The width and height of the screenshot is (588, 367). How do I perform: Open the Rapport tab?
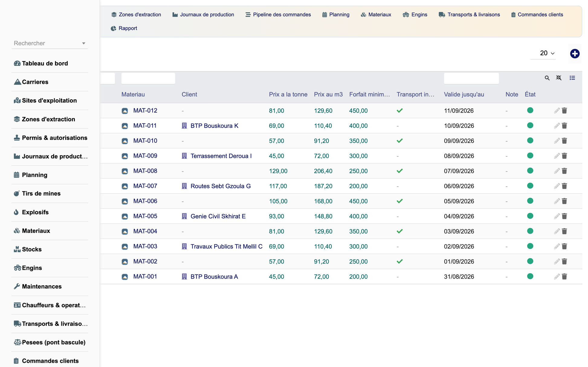(x=124, y=28)
